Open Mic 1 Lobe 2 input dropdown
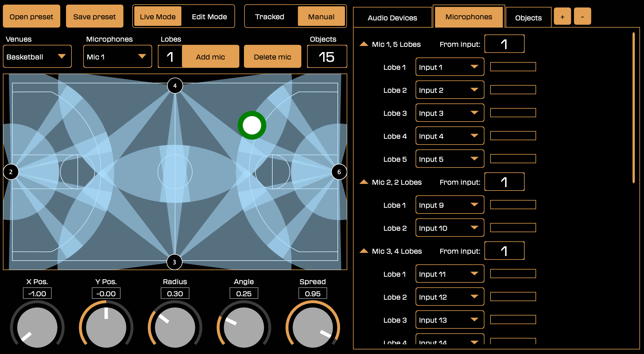The height and width of the screenshot is (354, 644). tap(450, 90)
